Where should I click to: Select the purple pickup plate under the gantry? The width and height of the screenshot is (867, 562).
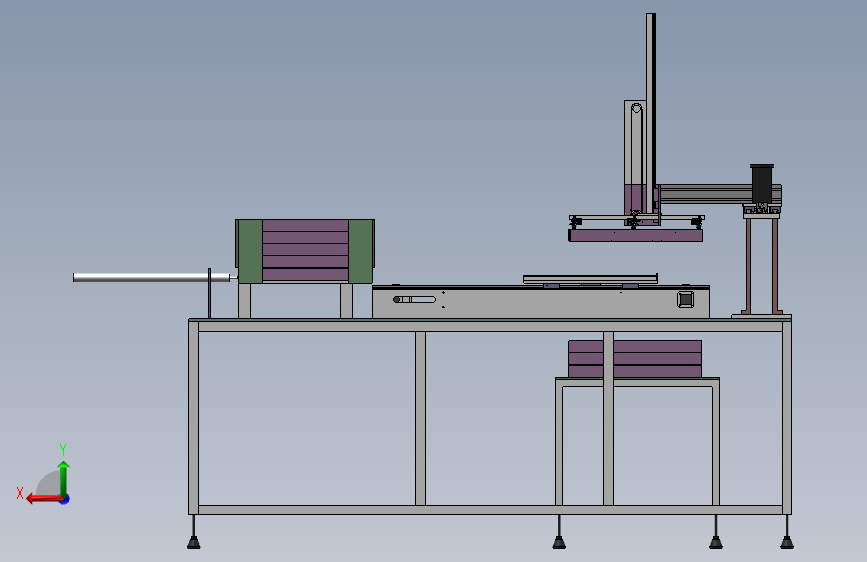[x=636, y=236]
